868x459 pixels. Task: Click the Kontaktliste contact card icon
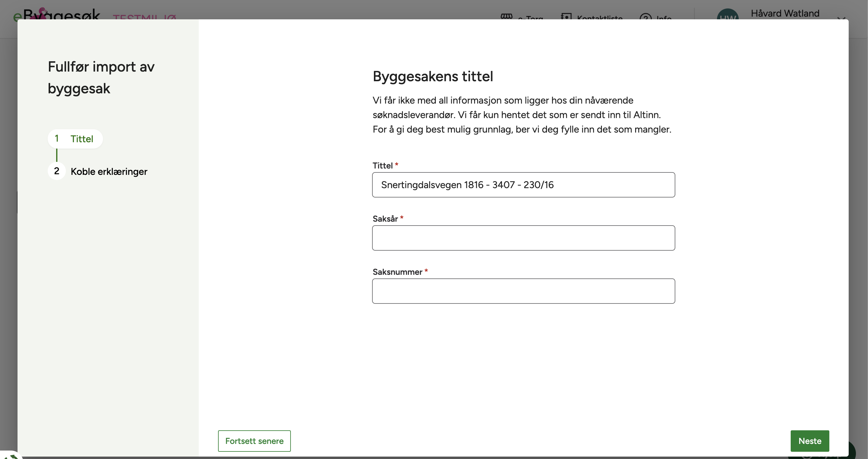pyautogui.click(x=566, y=16)
